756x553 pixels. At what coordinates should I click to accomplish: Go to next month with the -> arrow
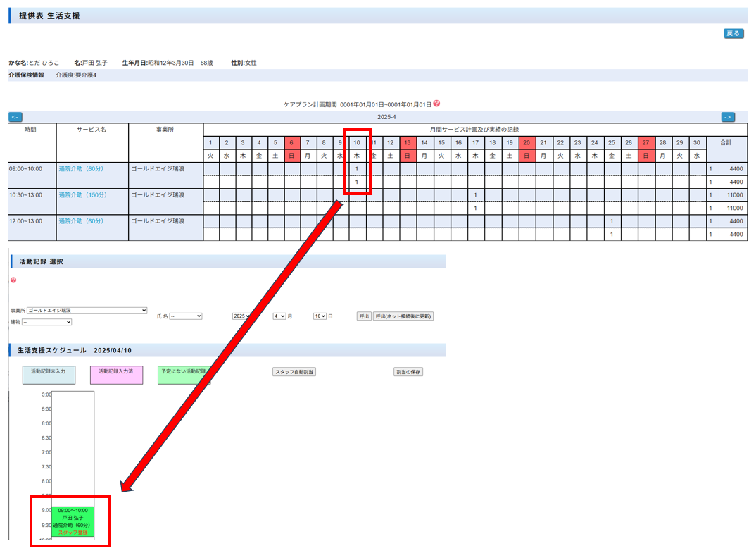pos(728,117)
